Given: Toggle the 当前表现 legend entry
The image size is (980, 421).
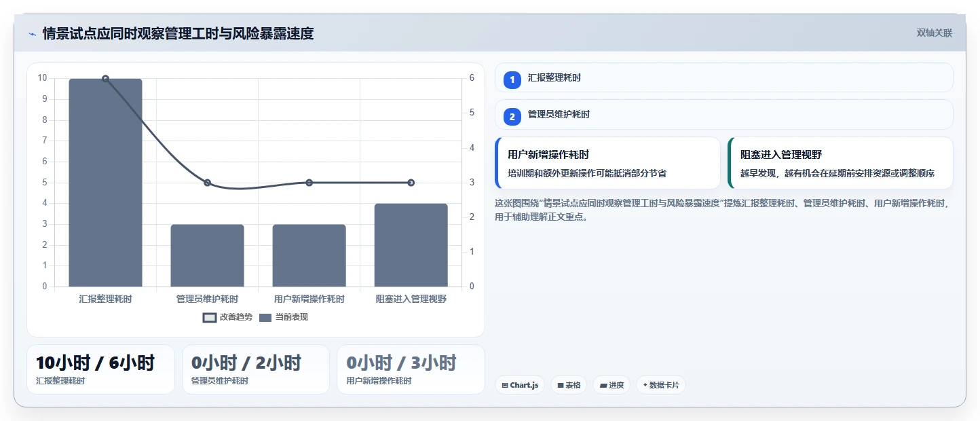Looking at the screenshot, I should [x=284, y=317].
